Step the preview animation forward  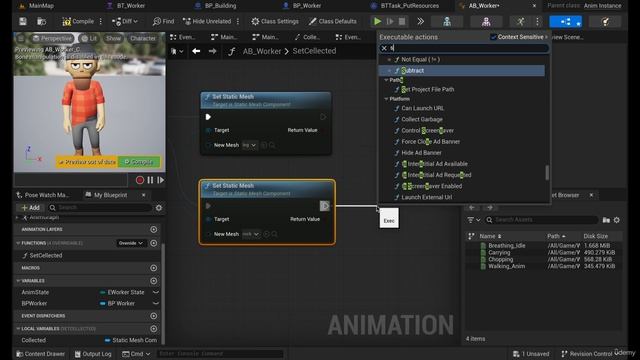(160, 180)
